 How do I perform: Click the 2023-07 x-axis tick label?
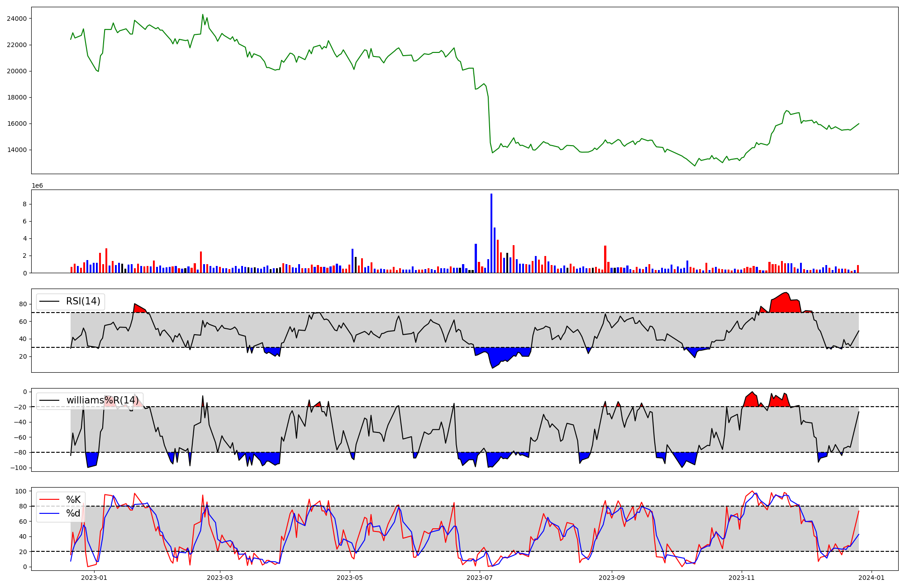480,578
